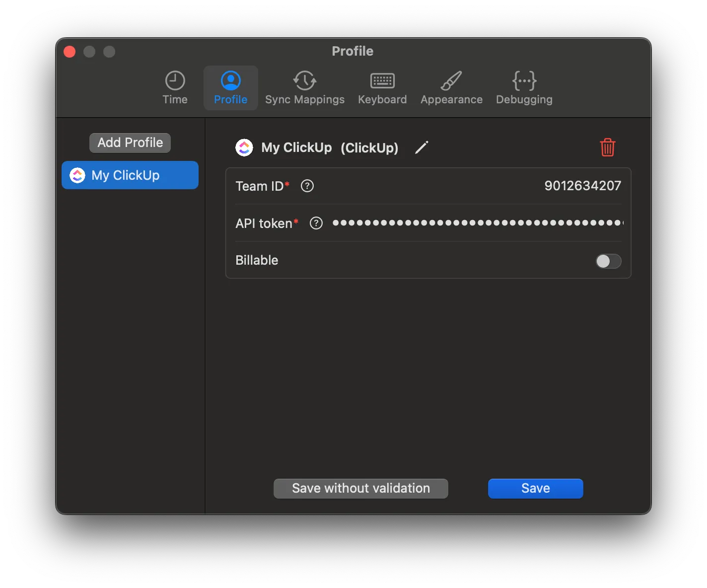Select the Profile preferences tab
This screenshot has height=588, width=707.
tap(230, 88)
